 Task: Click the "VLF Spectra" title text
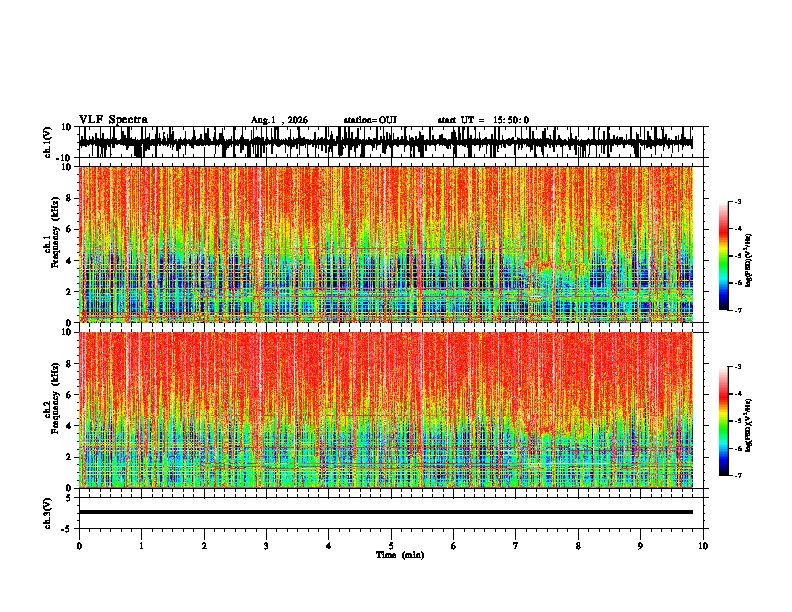tap(113, 120)
